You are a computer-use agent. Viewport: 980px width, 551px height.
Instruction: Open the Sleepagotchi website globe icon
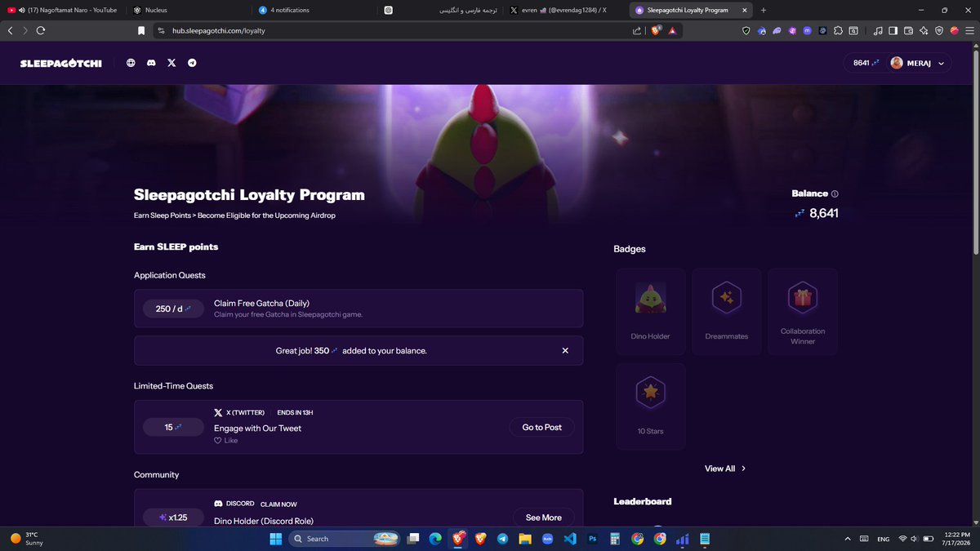pos(131,63)
